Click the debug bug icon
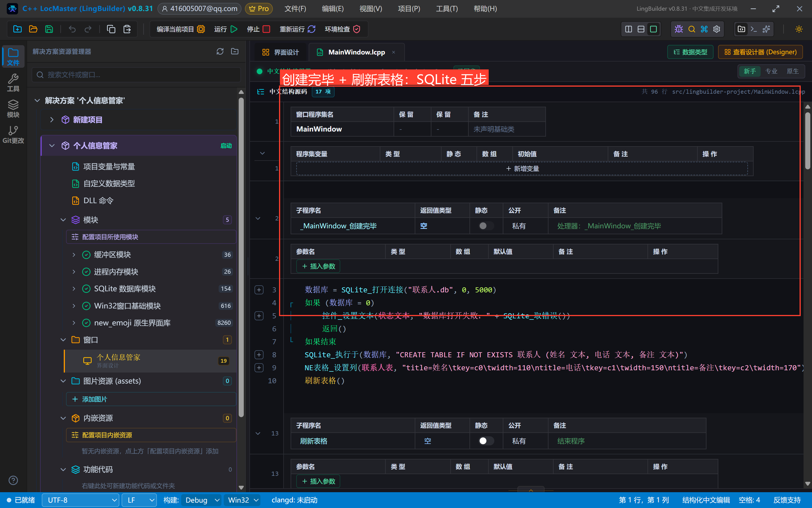This screenshot has height=508, width=812. (679, 29)
